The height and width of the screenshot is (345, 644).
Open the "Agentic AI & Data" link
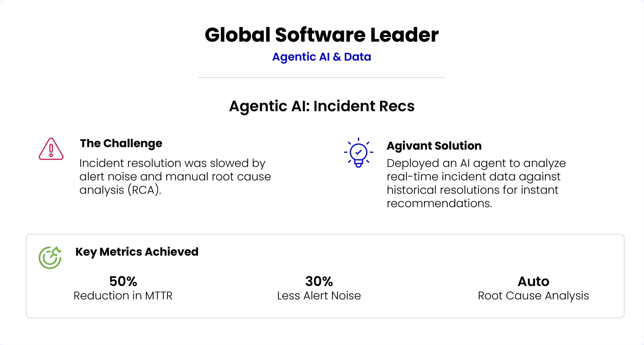(x=322, y=57)
